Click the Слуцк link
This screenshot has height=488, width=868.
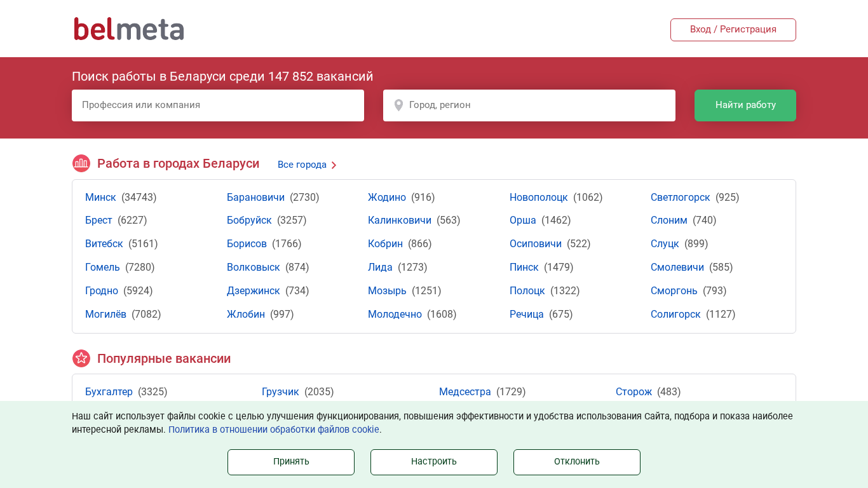point(665,244)
